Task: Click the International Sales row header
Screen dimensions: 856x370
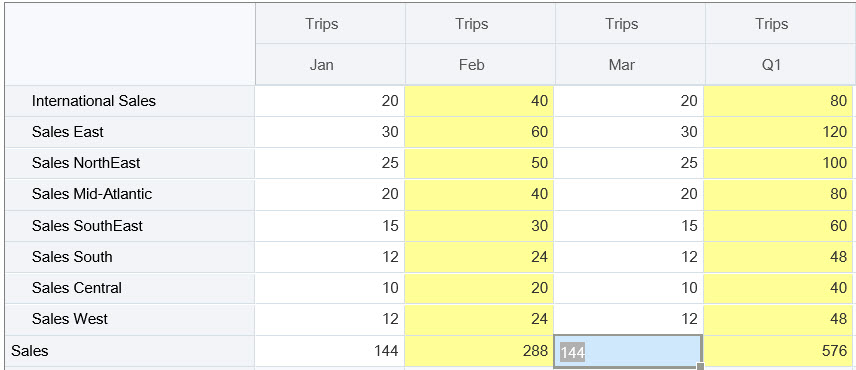Action: click(x=129, y=101)
